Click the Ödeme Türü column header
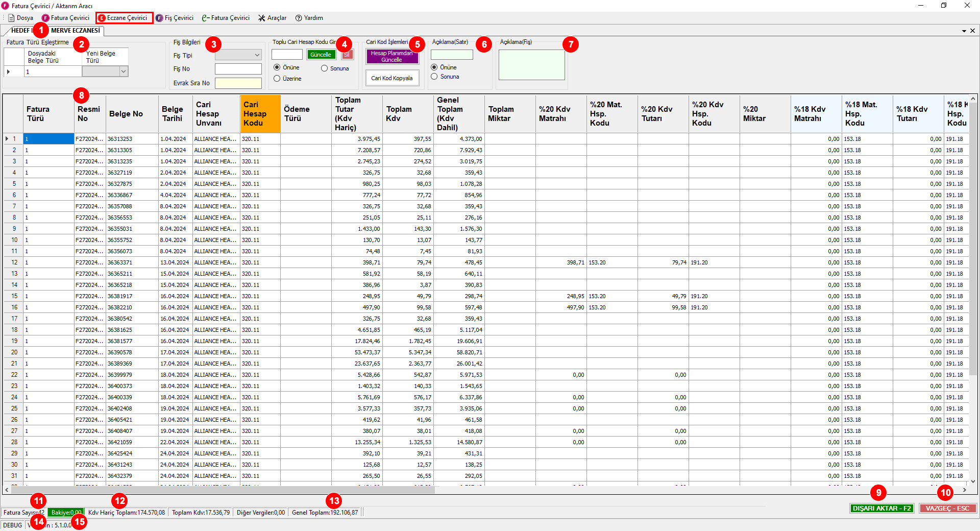980x531 pixels. [306, 114]
